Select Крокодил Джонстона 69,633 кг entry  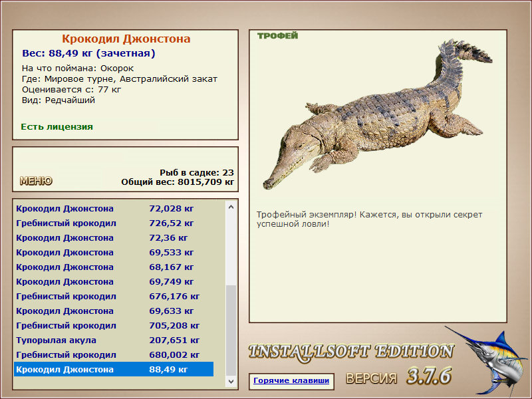tap(114, 311)
